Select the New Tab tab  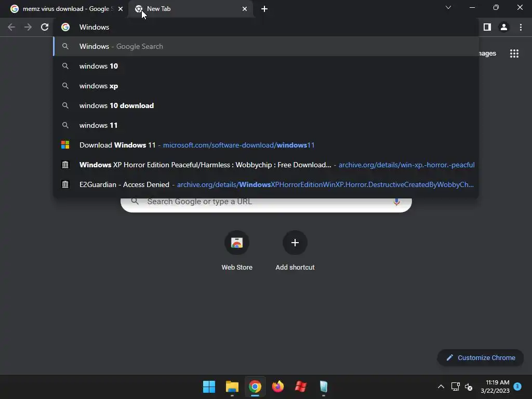[190, 9]
